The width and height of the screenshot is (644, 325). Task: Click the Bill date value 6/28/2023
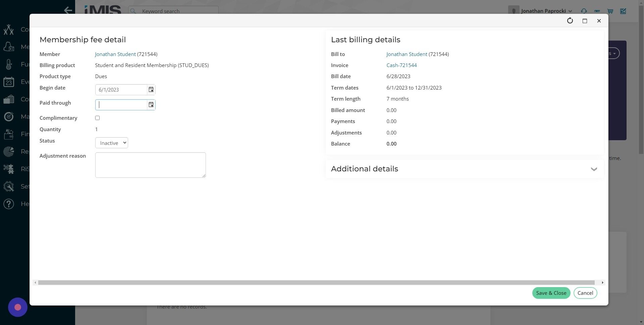pos(398,76)
